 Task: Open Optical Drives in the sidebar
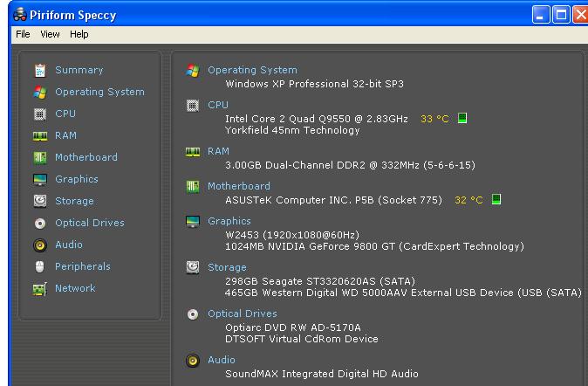pos(90,223)
